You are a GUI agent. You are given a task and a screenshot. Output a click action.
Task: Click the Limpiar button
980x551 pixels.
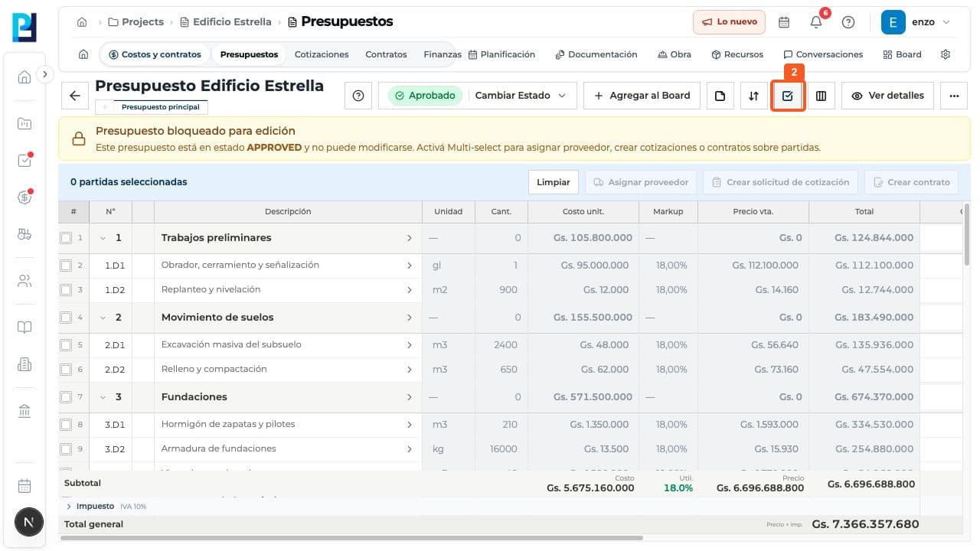point(553,182)
